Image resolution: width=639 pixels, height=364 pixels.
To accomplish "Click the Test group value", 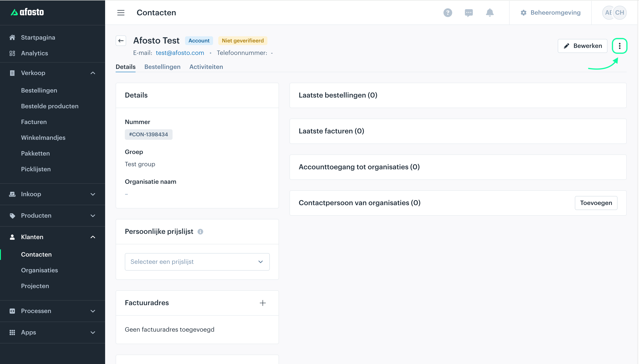I will [140, 164].
